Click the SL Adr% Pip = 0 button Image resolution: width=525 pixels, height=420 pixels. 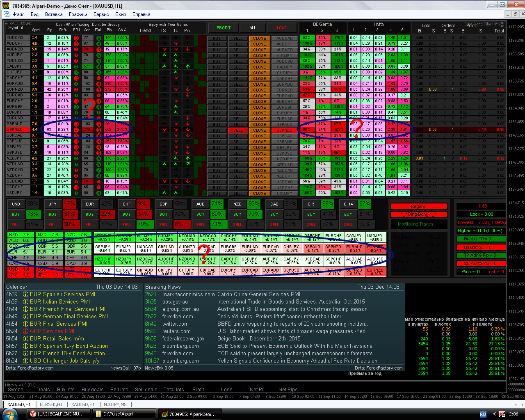click(x=480, y=263)
